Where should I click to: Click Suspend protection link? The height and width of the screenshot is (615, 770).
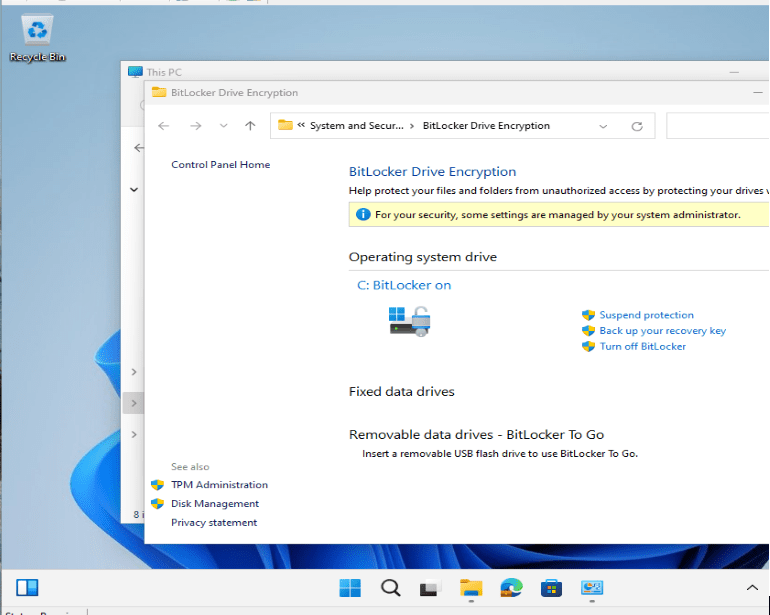coord(646,315)
